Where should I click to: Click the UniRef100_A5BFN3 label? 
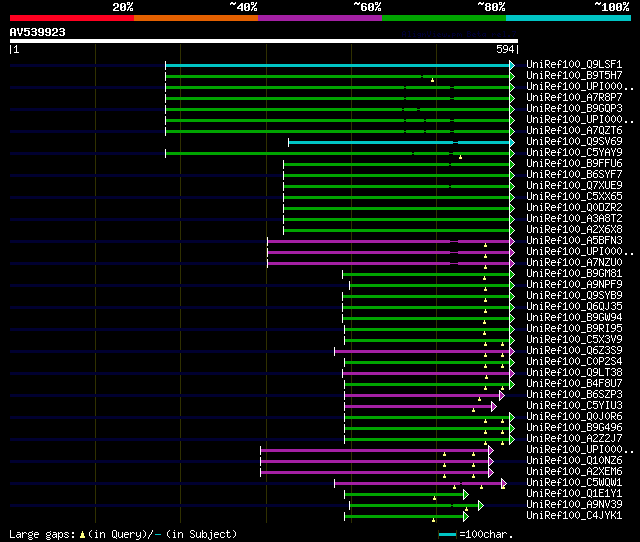tap(574, 241)
